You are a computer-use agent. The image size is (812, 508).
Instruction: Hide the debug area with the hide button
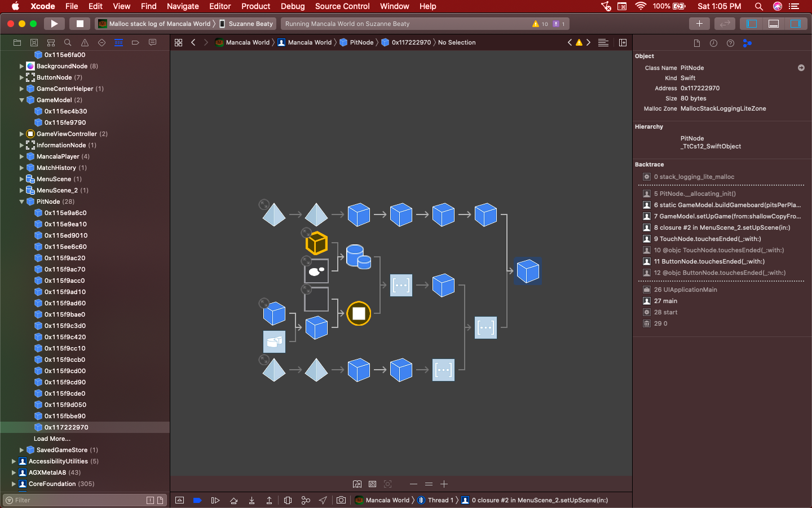179,500
